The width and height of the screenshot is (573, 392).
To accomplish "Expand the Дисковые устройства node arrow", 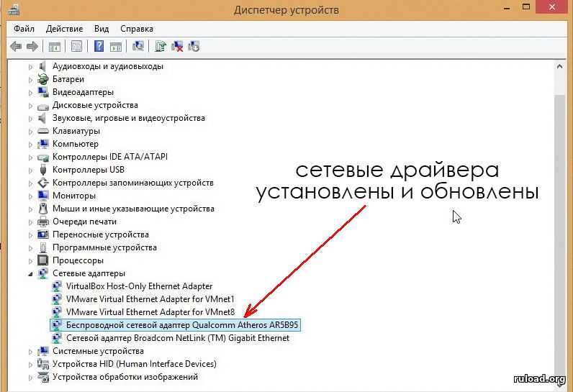I will (31, 106).
